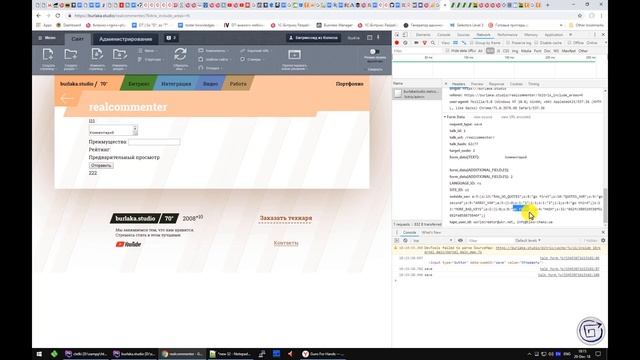The image size is (640, 360).
Task: Open the Windows Start button
Action: click(39, 354)
